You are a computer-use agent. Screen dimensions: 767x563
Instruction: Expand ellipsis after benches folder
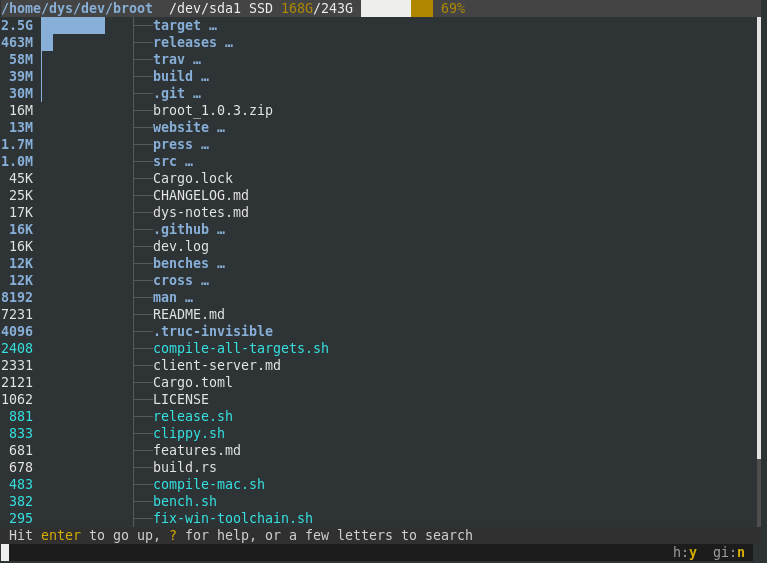point(221,266)
